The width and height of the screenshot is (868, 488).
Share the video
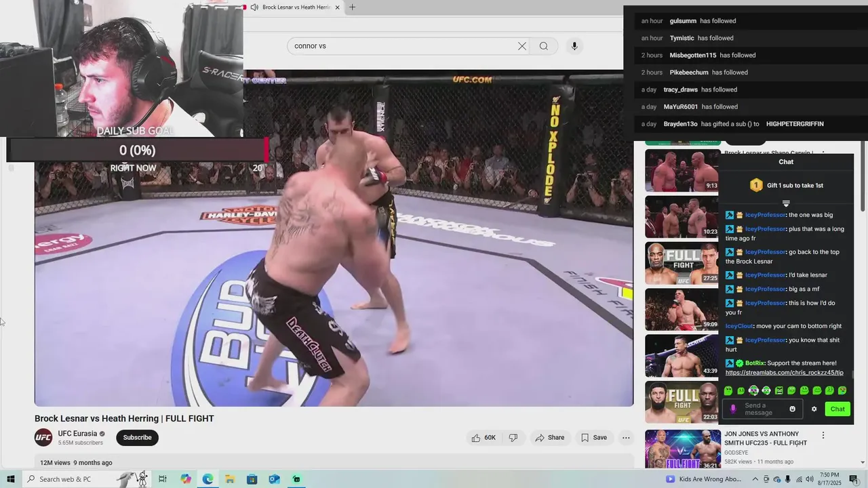pos(549,438)
